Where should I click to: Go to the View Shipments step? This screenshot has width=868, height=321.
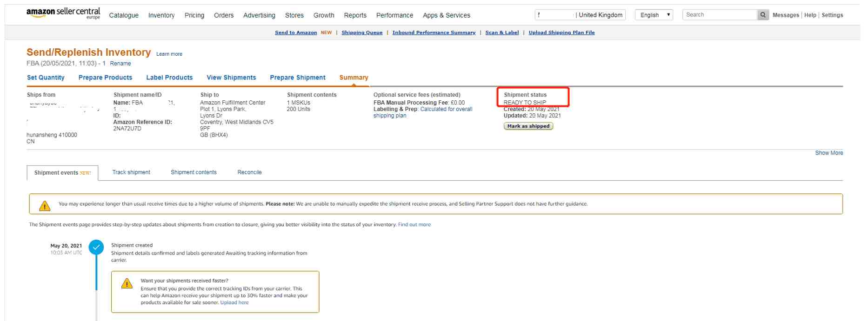pos(231,78)
